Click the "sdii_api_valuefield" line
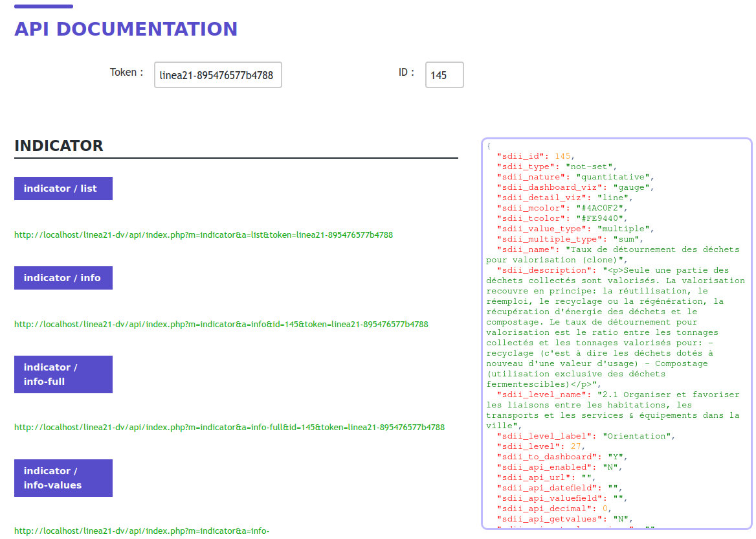756x539 pixels. 562,498
